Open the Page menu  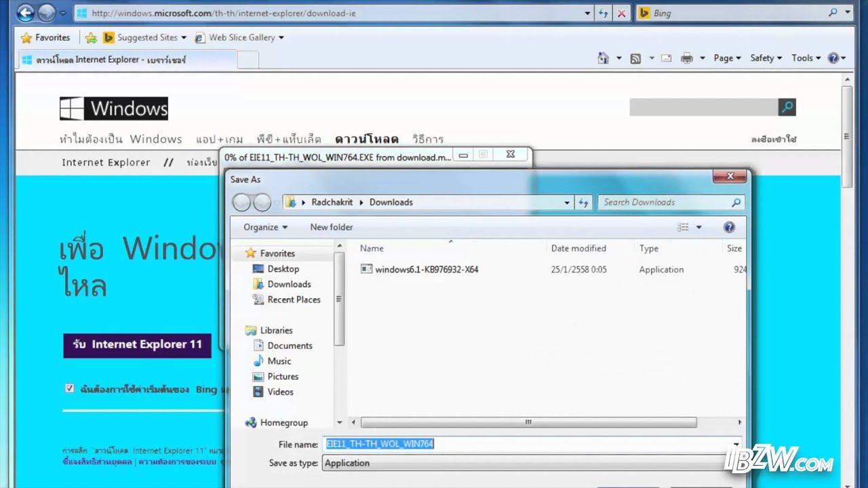727,58
